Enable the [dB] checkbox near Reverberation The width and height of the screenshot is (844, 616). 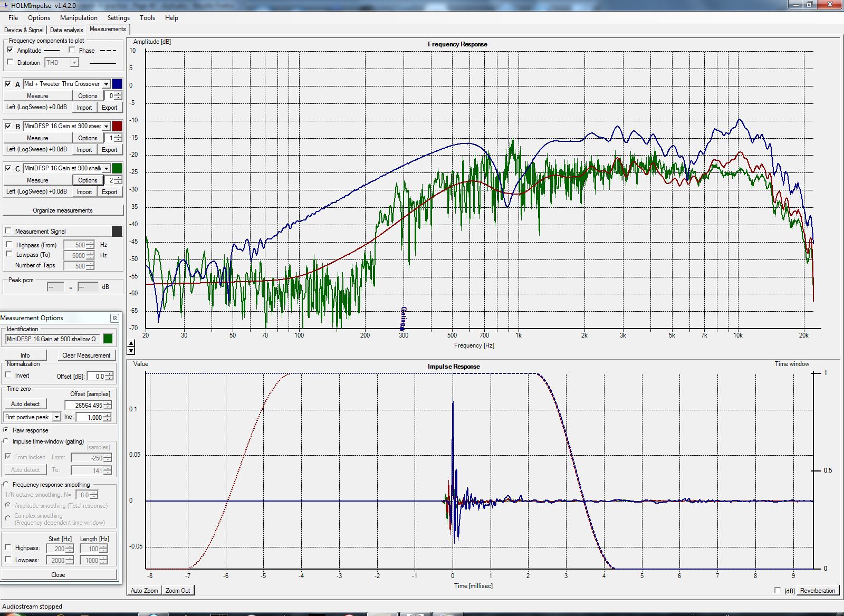778,590
